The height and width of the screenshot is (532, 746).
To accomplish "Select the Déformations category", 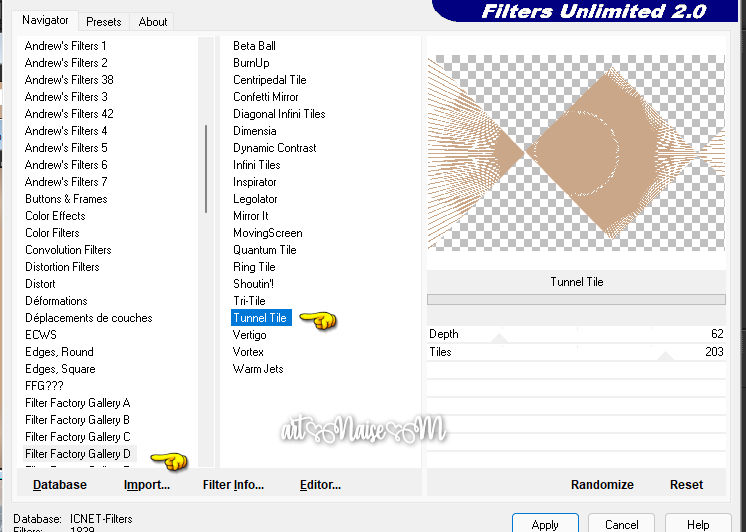I will point(56,301).
